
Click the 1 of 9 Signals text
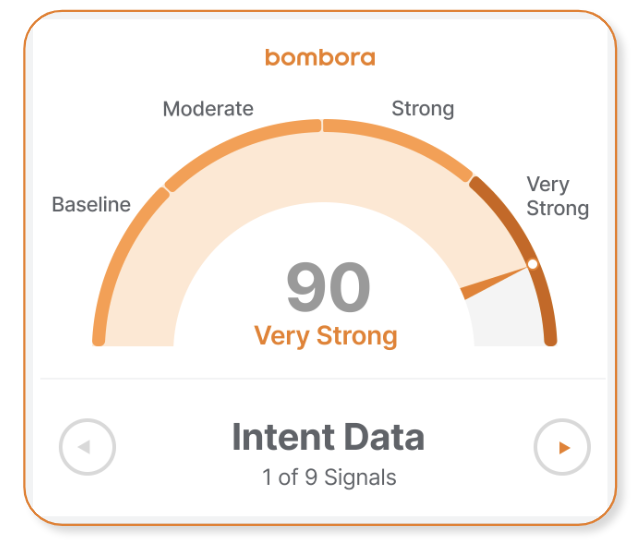click(329, 477)
